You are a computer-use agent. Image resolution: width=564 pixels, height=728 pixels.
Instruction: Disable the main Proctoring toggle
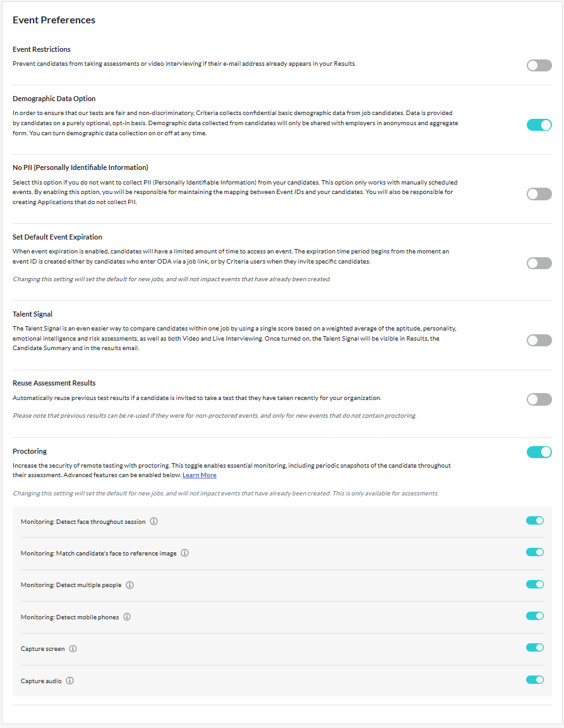pos(539,452)
